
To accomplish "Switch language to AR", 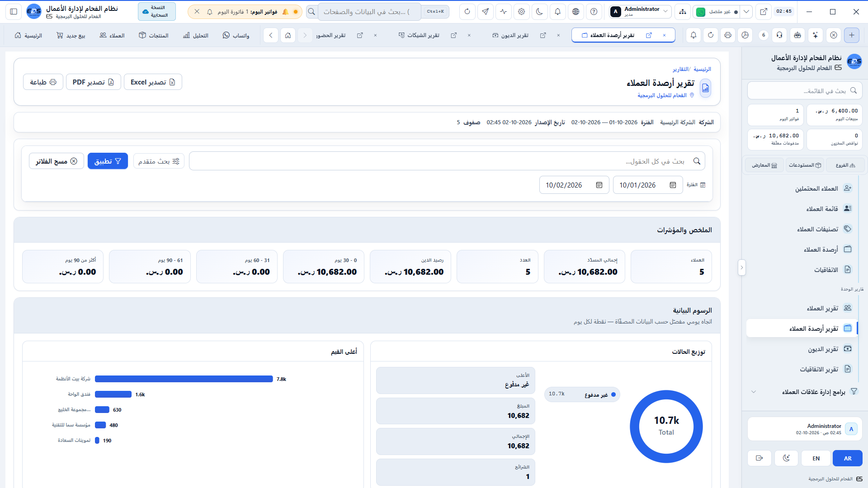I will click(848, 458).
